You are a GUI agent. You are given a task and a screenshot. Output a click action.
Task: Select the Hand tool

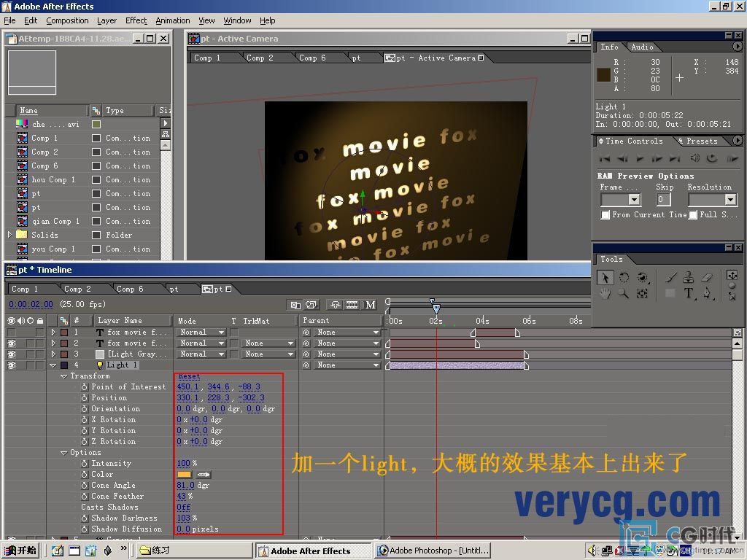pos(605,293)
